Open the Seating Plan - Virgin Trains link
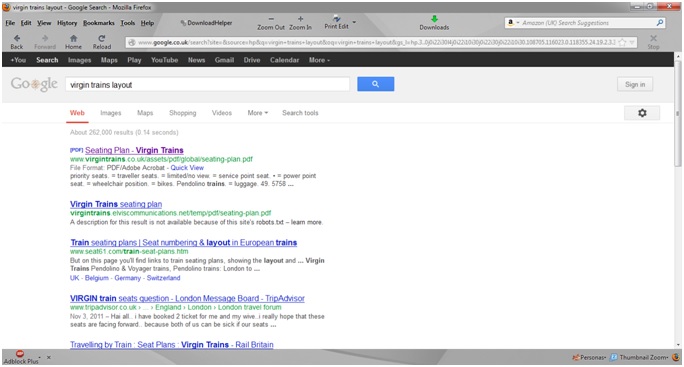The image size is (684, 367). pos(134,150)
